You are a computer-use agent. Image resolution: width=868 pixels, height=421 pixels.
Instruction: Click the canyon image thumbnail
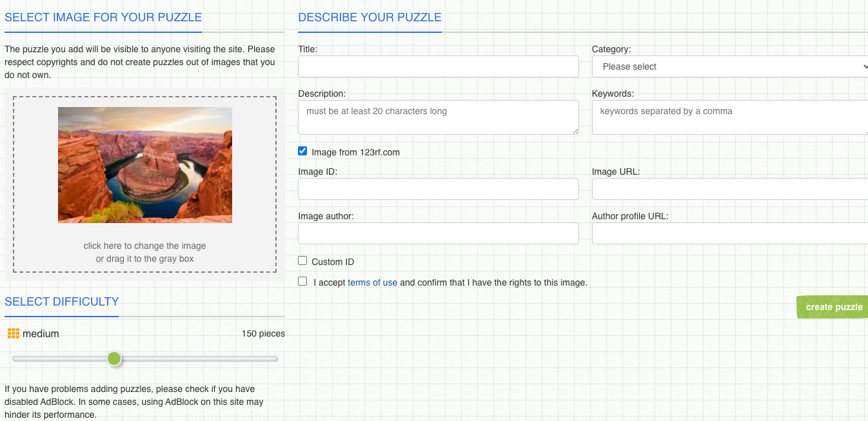pos(144,165)
